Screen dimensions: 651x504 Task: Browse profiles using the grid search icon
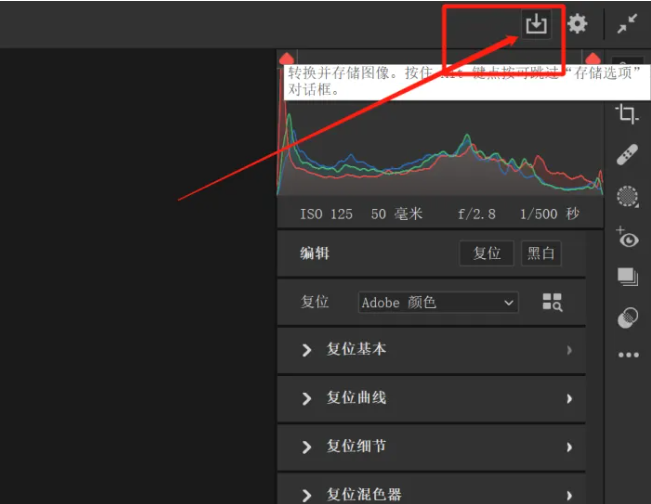[552, 302]
